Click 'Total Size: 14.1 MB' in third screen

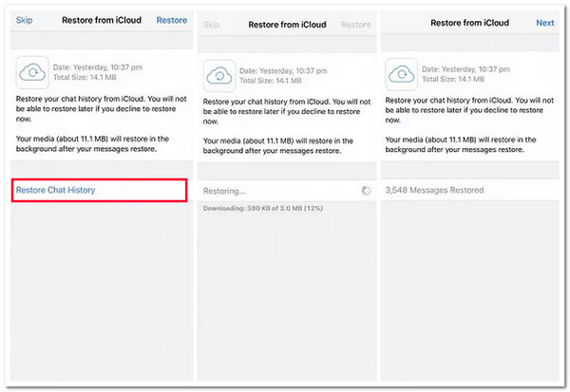453,79
